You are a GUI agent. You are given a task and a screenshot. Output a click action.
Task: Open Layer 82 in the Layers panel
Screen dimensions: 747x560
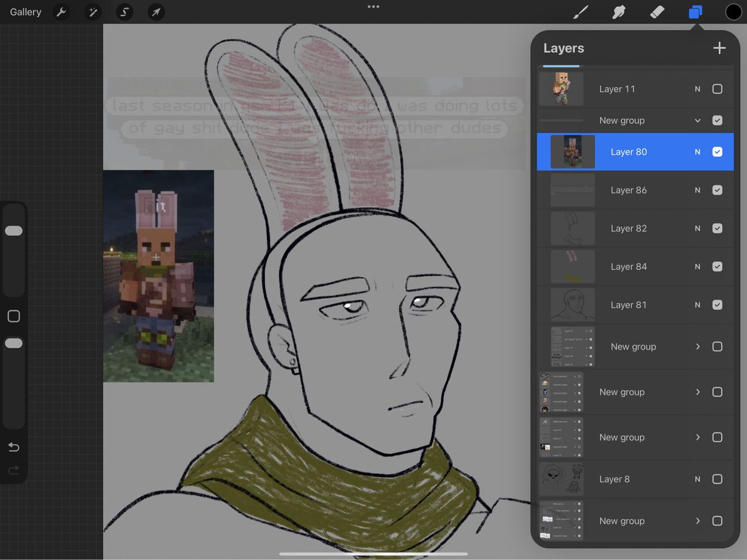(629, 228)
